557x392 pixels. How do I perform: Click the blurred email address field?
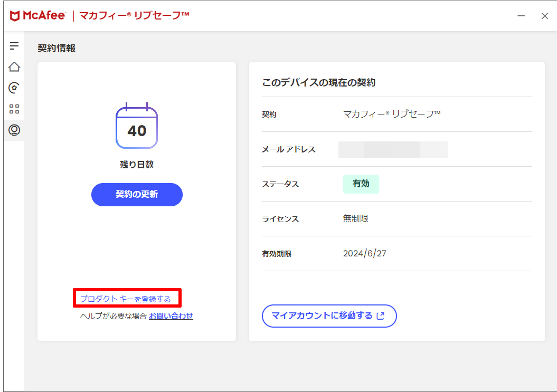click(393, 150)
